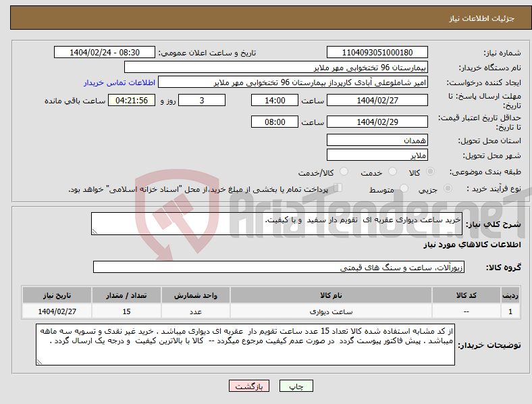
Task: Click the announcement date field 1404/02/24 - 08:30
Action: click(105, 52)
